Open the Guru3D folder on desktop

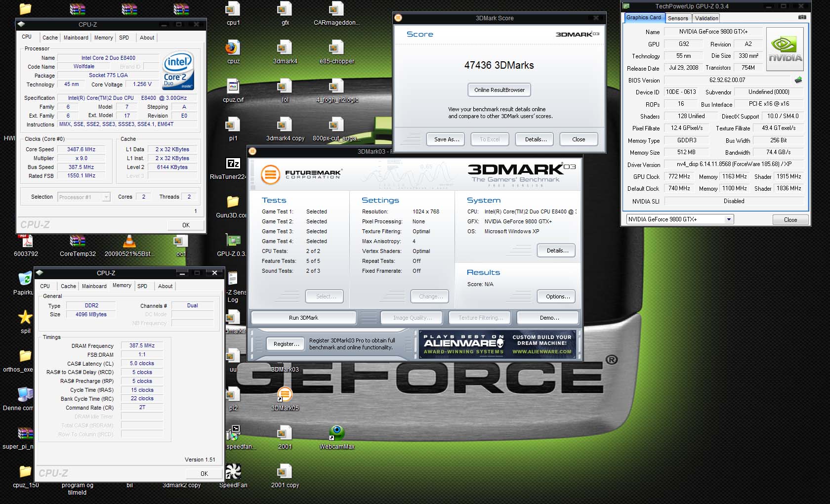coord(233,202)
